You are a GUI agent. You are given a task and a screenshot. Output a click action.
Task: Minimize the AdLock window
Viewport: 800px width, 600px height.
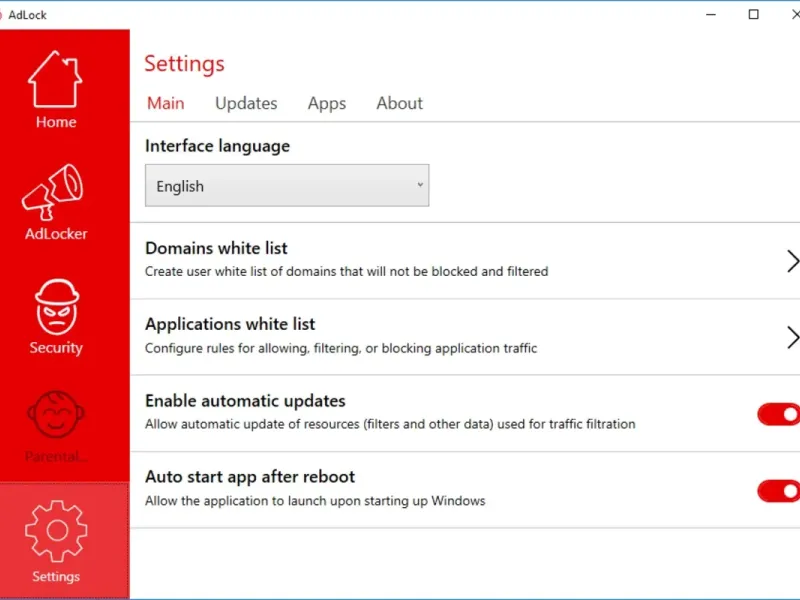click(x=711, y=14)
